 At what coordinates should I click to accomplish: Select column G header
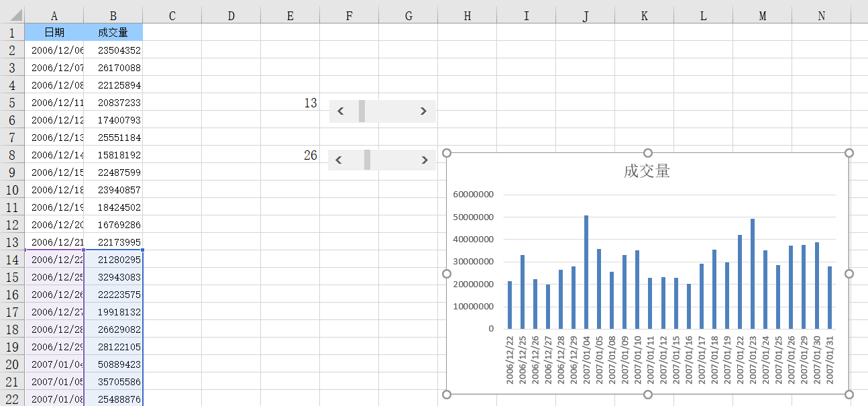tap(409, 15)
